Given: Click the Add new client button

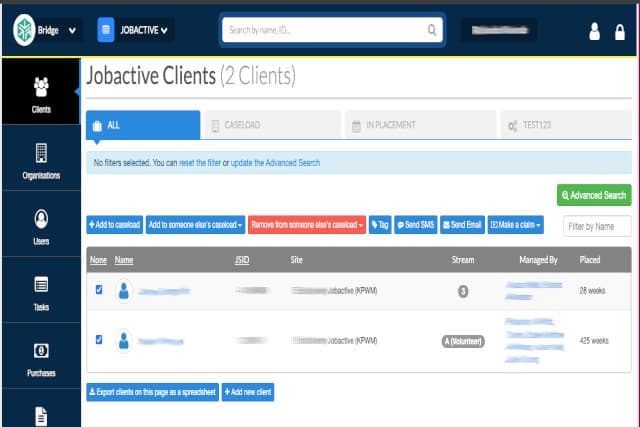Looking at the screenshot, I should point(247,392).
